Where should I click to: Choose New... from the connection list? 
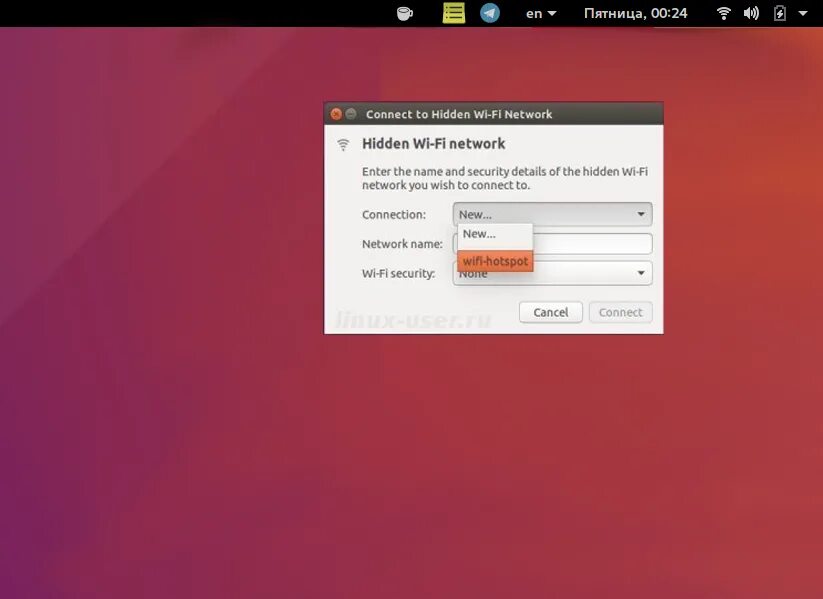tap(495, 234)
